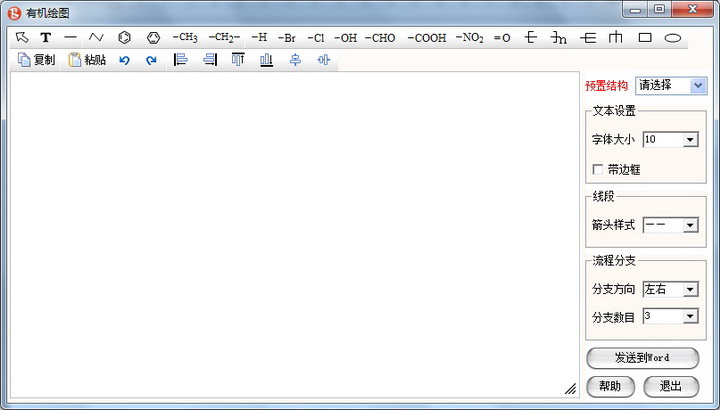Align selected objects to the left

coord(181,60)
